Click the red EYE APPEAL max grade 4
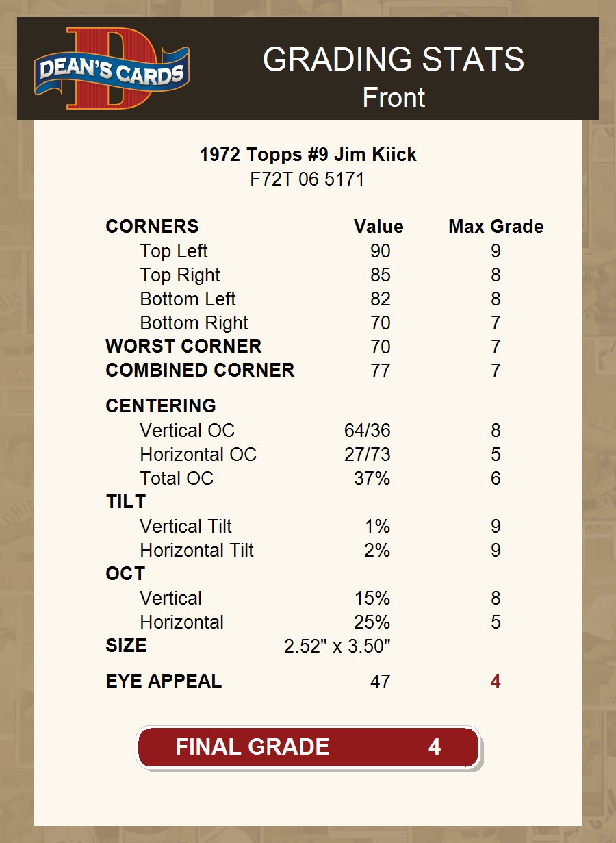The width and height of the screenshot is (616, 843). tap(496, 682)
